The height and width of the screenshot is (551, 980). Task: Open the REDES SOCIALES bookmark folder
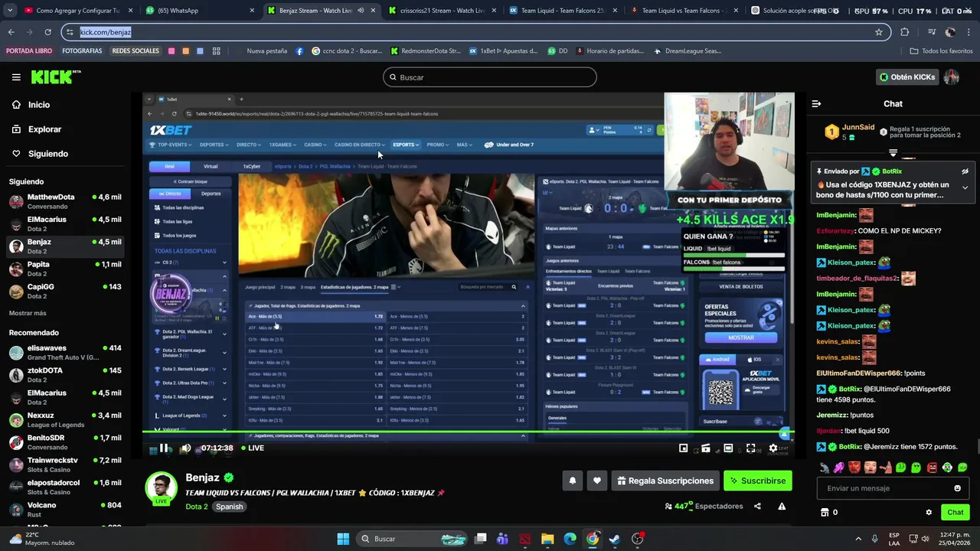point(136,51)
